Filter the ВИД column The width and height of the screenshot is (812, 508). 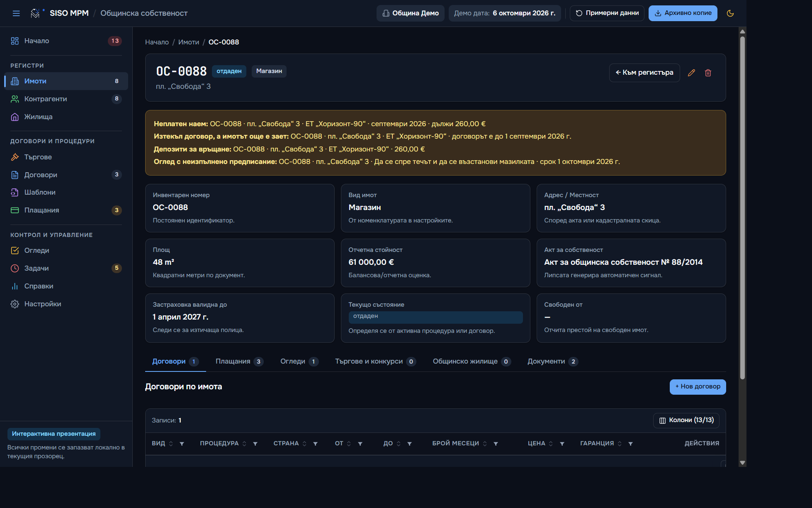coord(182,444)
